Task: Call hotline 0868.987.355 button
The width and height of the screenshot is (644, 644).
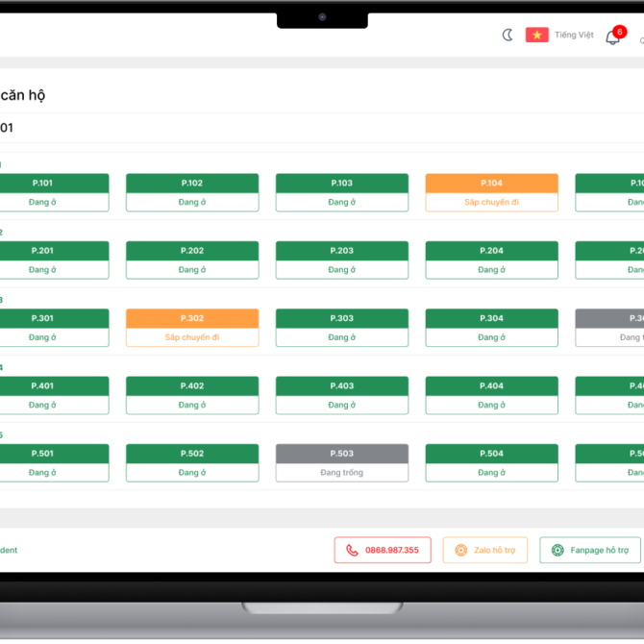Action: point(383,550)
